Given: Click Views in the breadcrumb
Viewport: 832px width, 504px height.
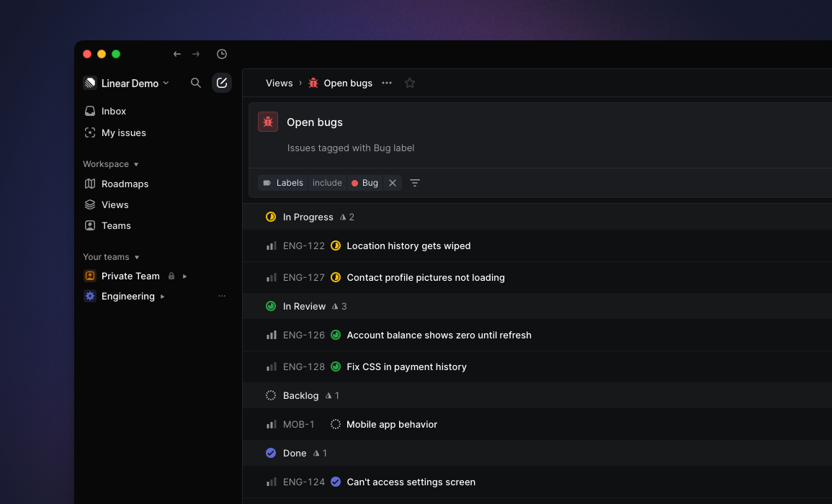Looking at the screenshot, I should pos(279,83).
